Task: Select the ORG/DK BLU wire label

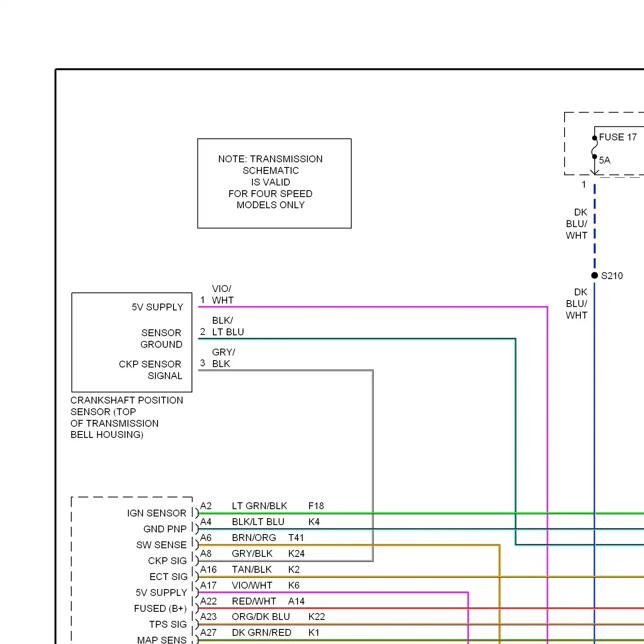Action: [261, 617]
